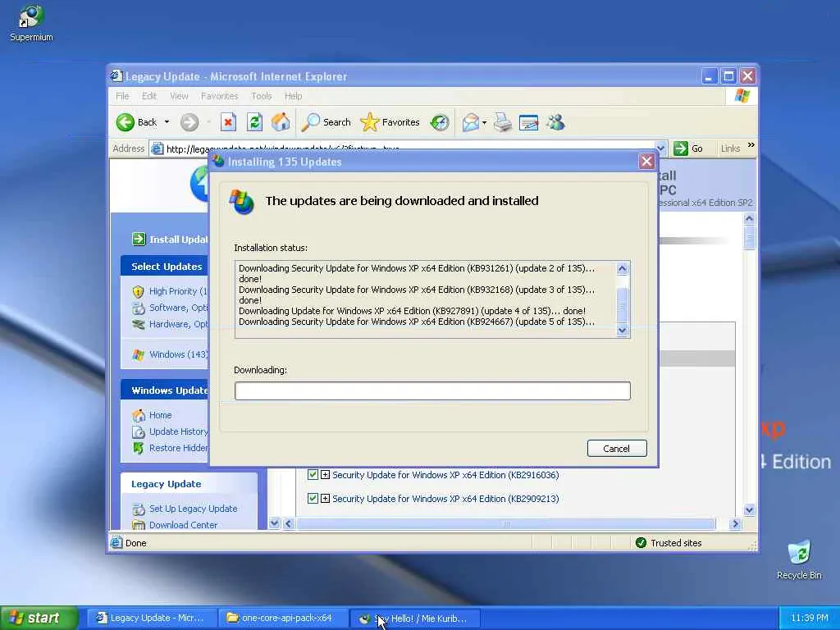
Task: Click the Restore Hidden updates icon
Action: (x=138, y=449)
